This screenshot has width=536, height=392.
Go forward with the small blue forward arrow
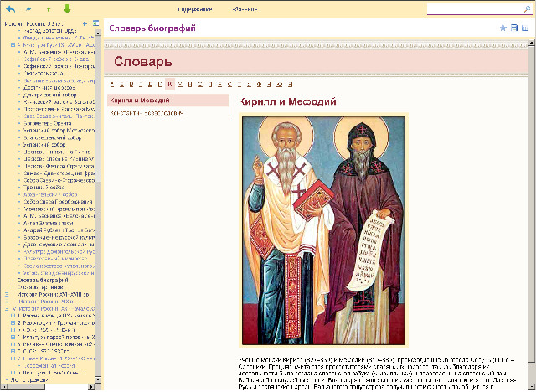(28, 9)
